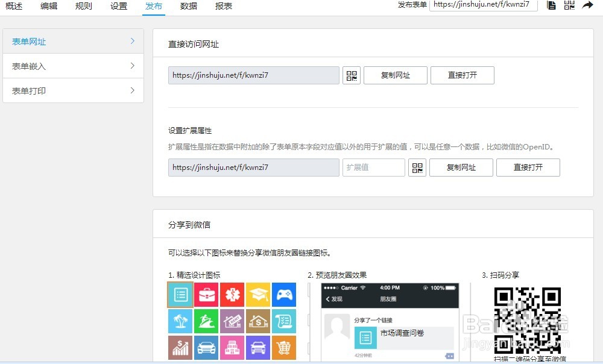This screenshot has height=364, width=603.
Task: Select the currently highlighted form list icon
Action: tap(180, 294)
